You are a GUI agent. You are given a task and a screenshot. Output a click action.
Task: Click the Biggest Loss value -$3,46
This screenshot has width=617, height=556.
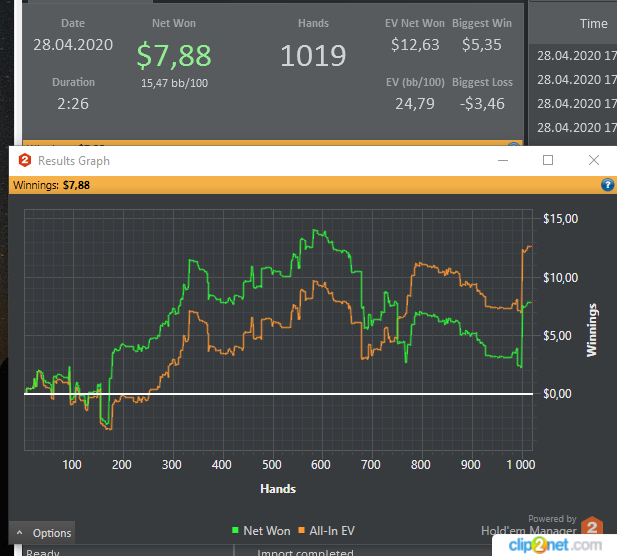tap(482, 104)
